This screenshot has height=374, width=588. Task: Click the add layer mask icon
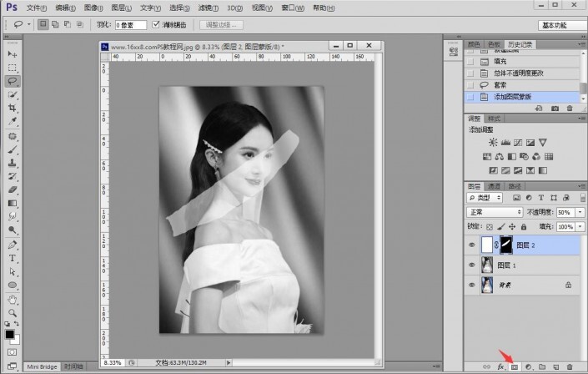(x=515, y=366)
